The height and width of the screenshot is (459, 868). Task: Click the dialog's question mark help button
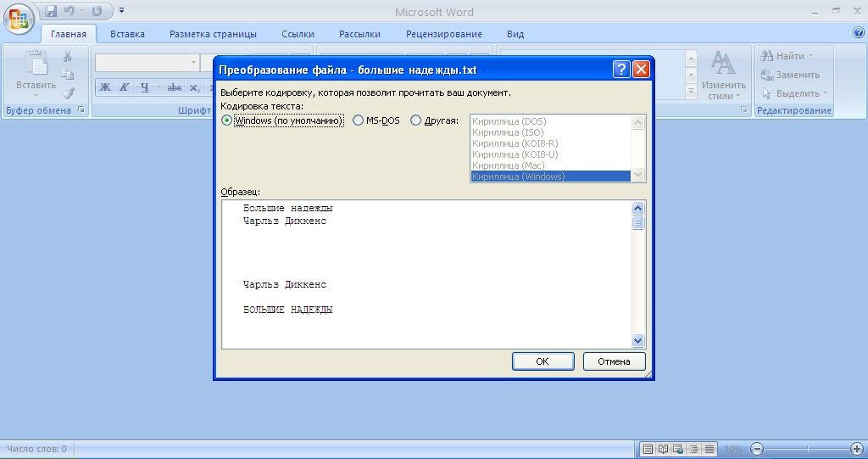(621, 70)
